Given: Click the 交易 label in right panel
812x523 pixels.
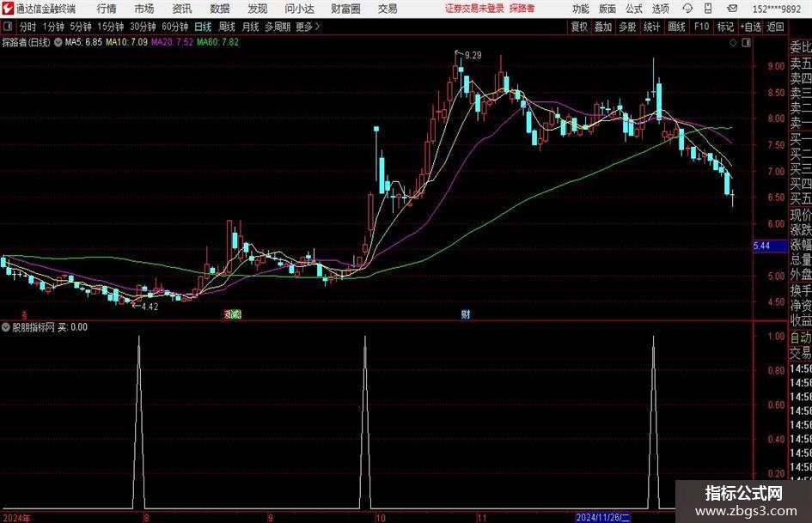Looking at the screenshot, I should tap(800, 353).
